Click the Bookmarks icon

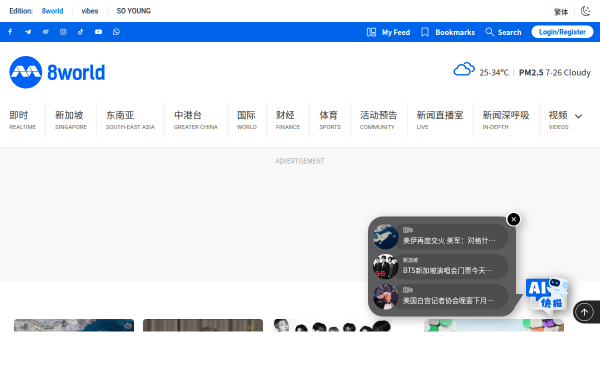click(x=425, y=32)
